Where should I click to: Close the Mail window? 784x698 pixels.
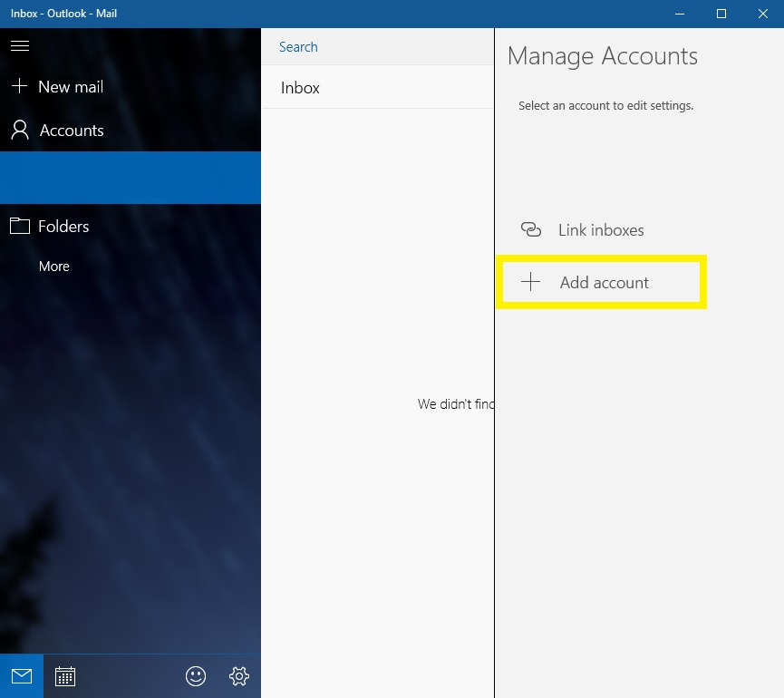(762, 14)
